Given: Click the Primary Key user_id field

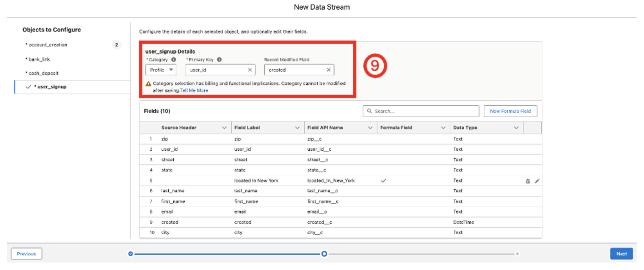Looking at the screenshot, I should click(x=220, y=70).
